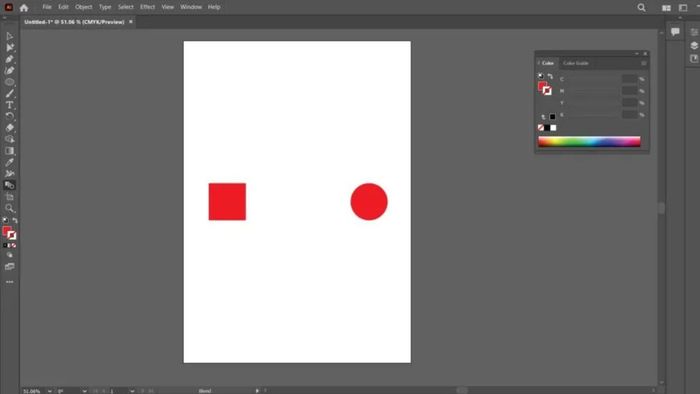Open the Edit menu
This screenshot has height=394, width=700.
click(63, 7)
